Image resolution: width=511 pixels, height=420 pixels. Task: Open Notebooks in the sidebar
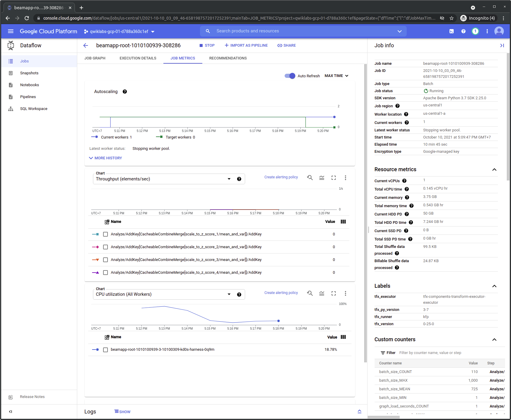tap(39, 85)
